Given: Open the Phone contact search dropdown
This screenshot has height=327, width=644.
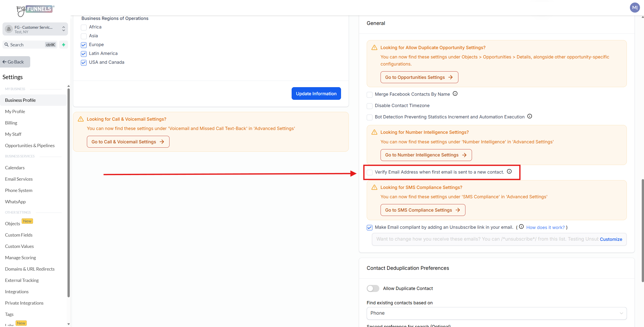Looking at the screenshot, I should (x=496, y=313).
